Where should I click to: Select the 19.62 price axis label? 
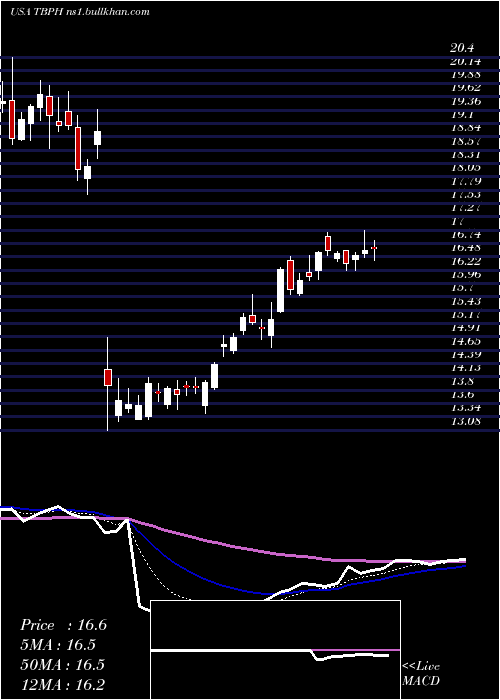coord(466,88)
